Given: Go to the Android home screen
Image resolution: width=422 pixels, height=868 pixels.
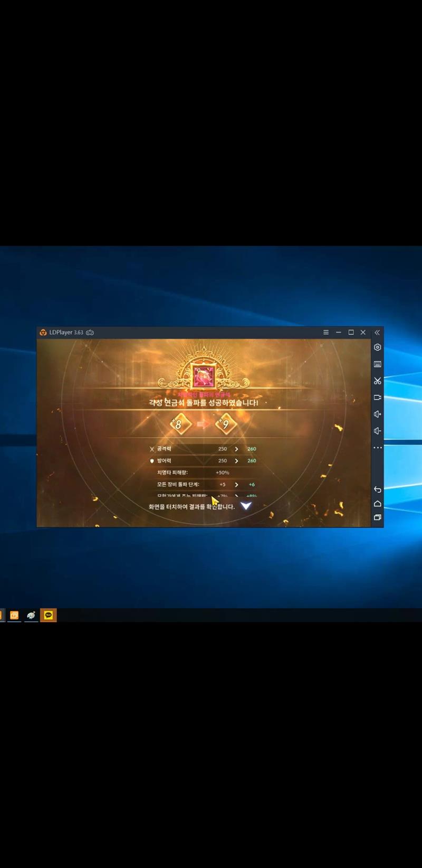Looking at the screenshot, I should point(377,504).
